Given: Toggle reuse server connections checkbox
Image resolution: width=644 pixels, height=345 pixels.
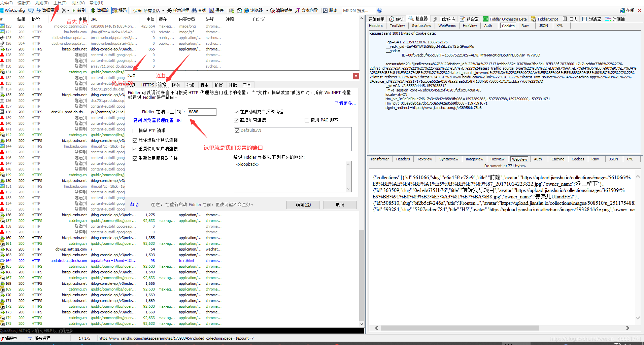Looking at the screenshot, I should (135, 158).
